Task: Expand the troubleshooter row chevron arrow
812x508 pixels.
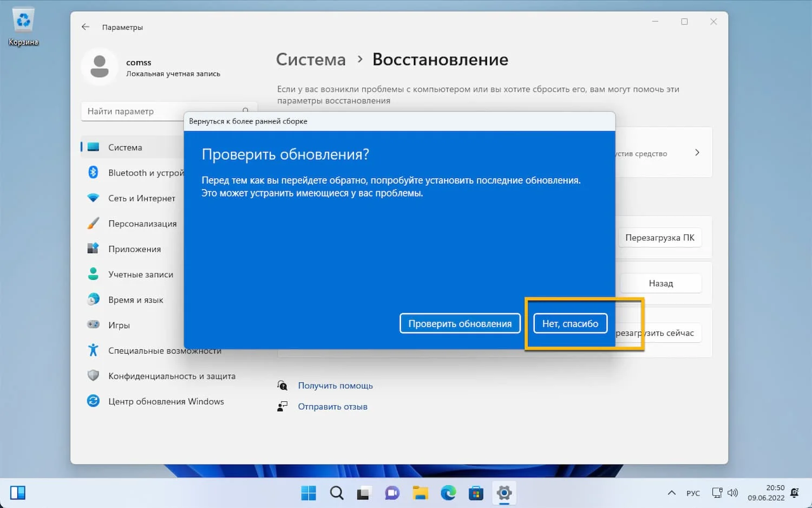Action: pyautogui.click(x=697, y=153)
